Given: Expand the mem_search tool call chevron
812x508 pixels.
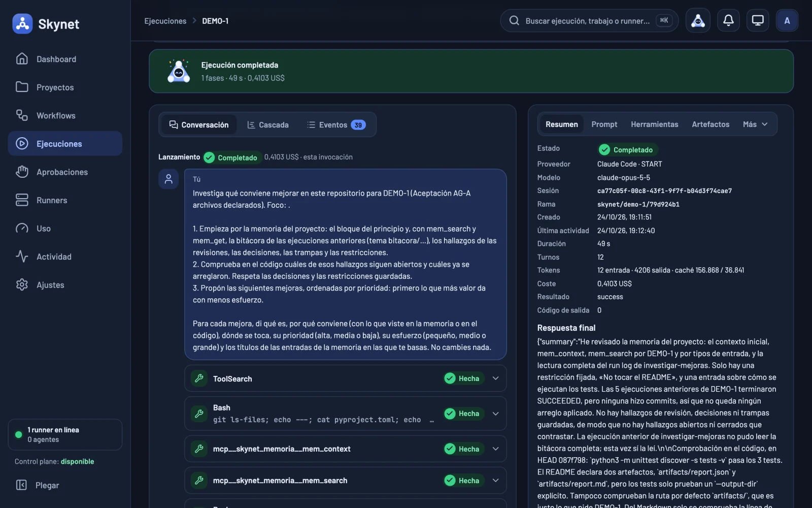Looking at the screenshot, I should (496, 480).
